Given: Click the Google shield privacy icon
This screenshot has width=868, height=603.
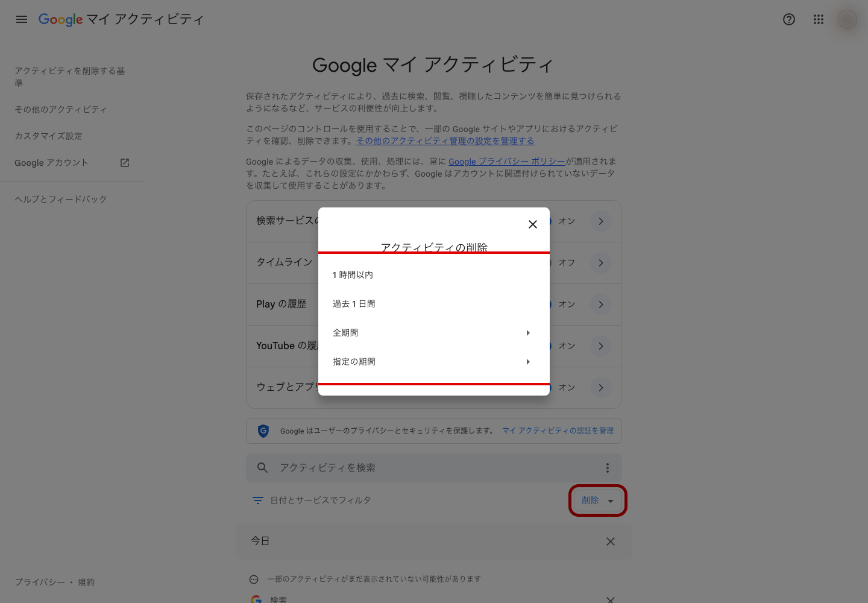Looking at the screenshot, I should (x=263, y=431).
